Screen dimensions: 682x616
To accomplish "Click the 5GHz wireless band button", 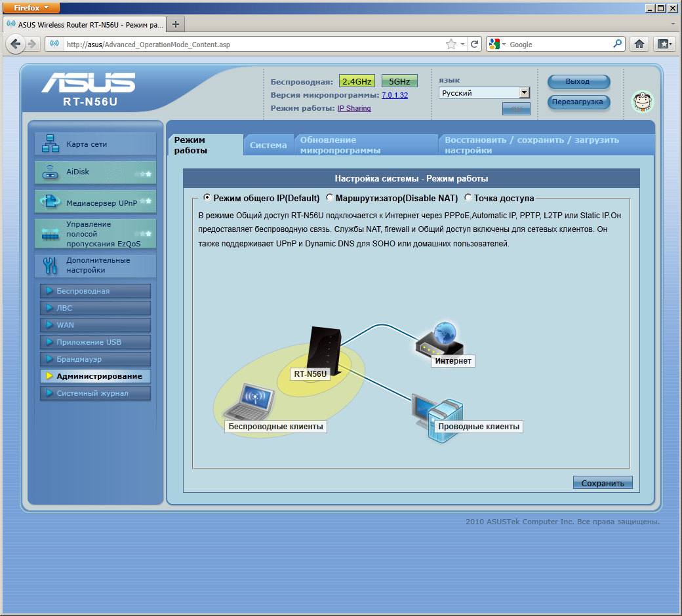I will coord(399,81).
